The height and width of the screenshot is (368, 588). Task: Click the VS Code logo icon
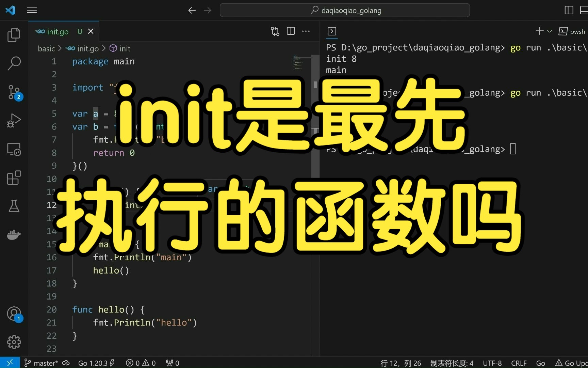click(11, 10)
